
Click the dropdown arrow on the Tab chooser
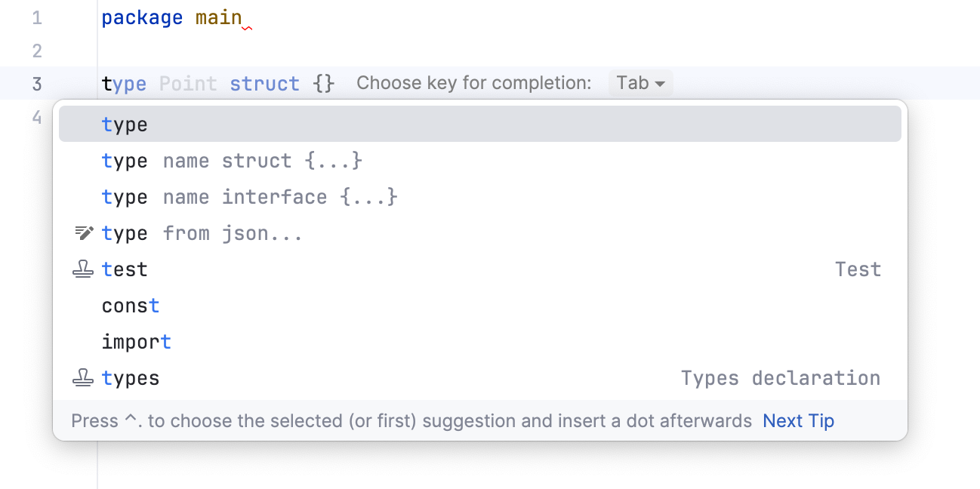pyautogui.click(x=658, y=83)
